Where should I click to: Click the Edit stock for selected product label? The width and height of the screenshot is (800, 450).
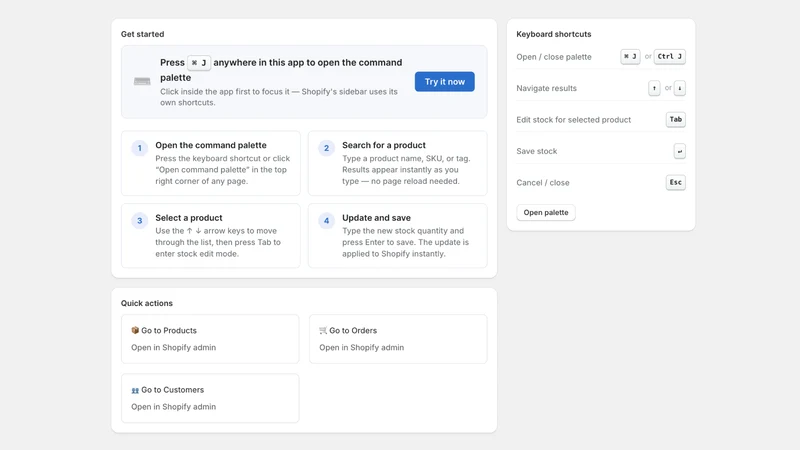(573, 120)
